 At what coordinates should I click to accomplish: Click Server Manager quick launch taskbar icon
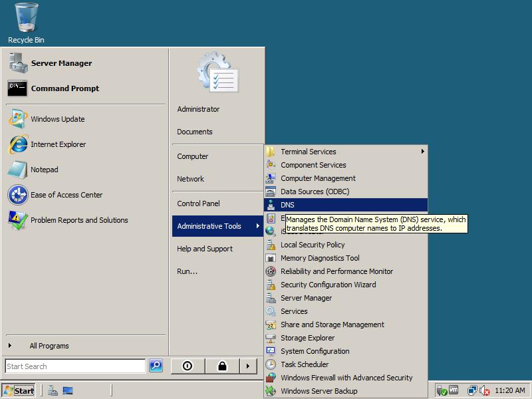53,391
